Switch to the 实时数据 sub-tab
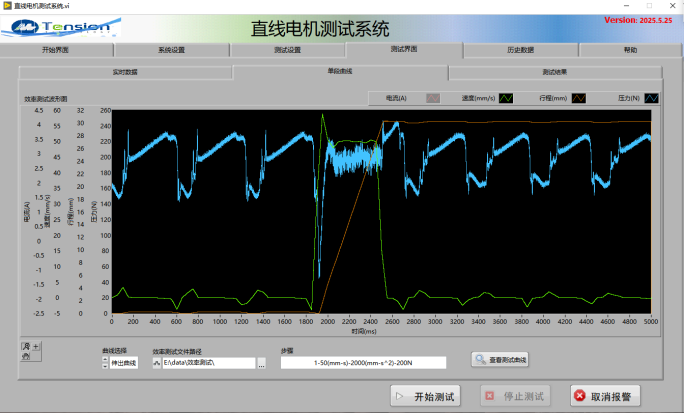 coord(124,72)
